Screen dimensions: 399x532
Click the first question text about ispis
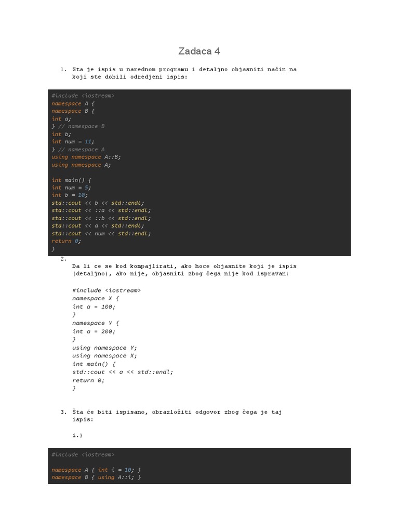184,73
